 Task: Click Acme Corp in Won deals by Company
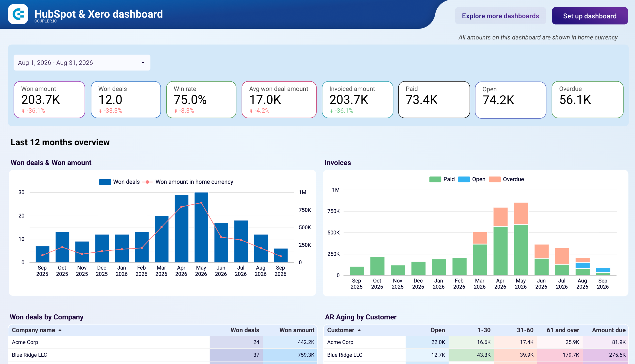point(25,342)
